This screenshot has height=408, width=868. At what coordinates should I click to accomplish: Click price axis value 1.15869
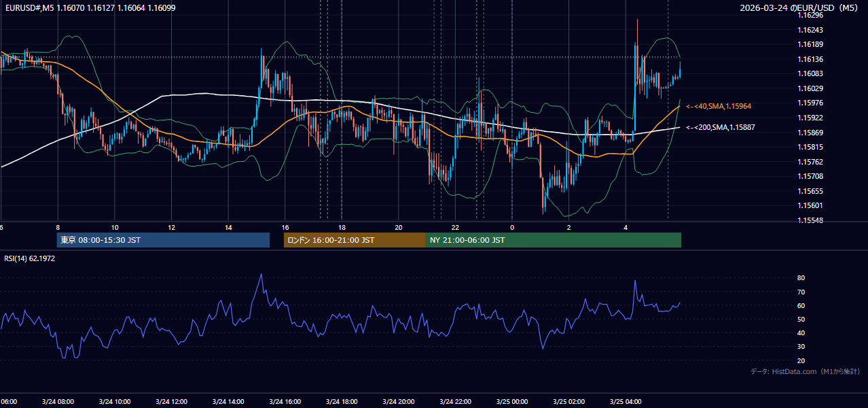(812, 133)
